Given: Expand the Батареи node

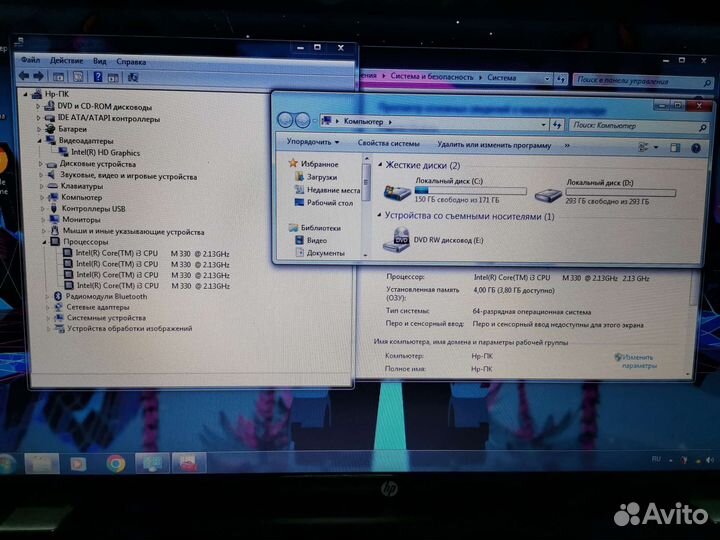Looking at the screenshot, I should pos(39,129).
